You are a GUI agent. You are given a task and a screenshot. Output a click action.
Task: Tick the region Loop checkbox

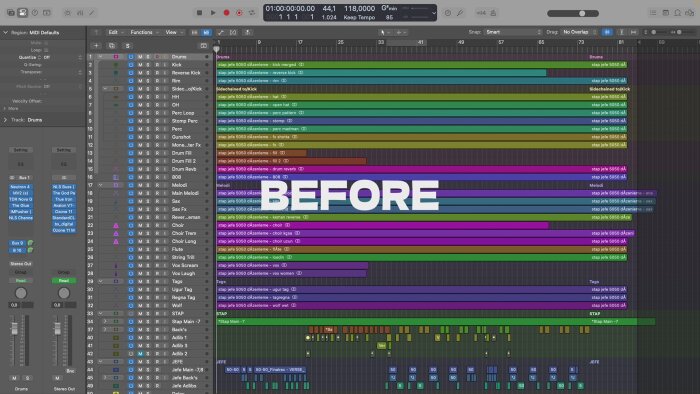[x=46, y=50]
